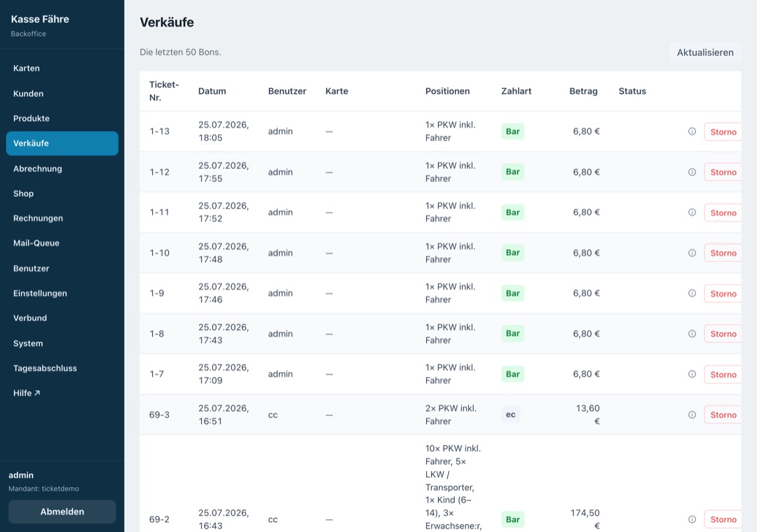Click Karte column header

tap(336, 91)
